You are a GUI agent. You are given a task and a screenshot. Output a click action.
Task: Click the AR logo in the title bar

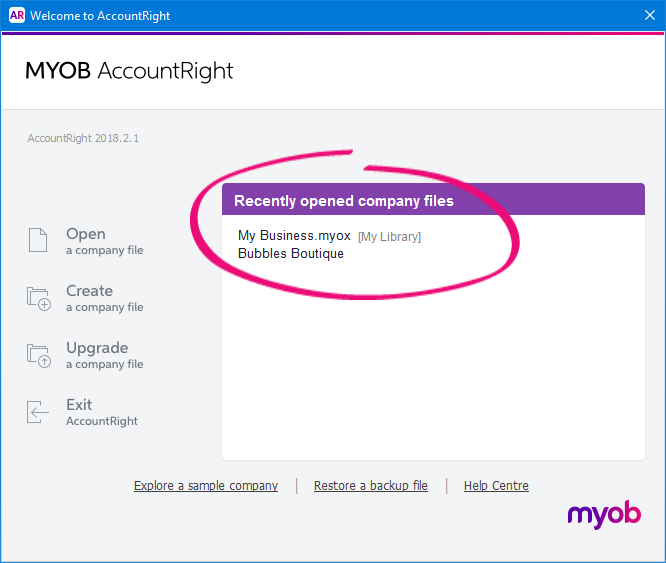click(17, 16)
